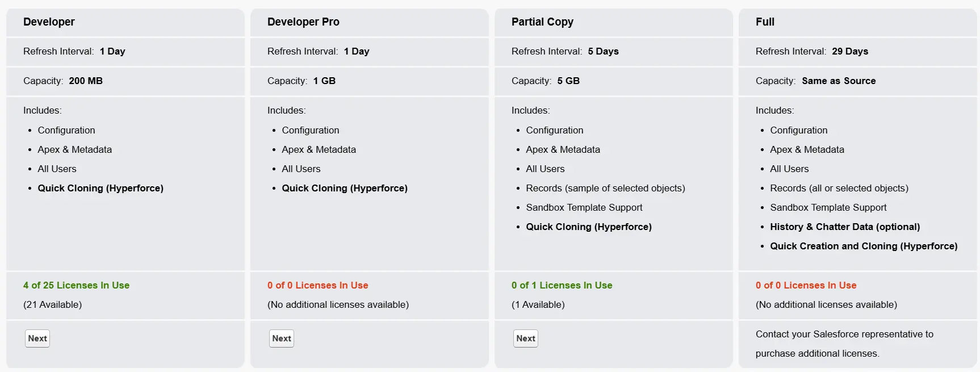Click the "(21 Available)" text
This screenshot has width=980, height=372.
52,304
